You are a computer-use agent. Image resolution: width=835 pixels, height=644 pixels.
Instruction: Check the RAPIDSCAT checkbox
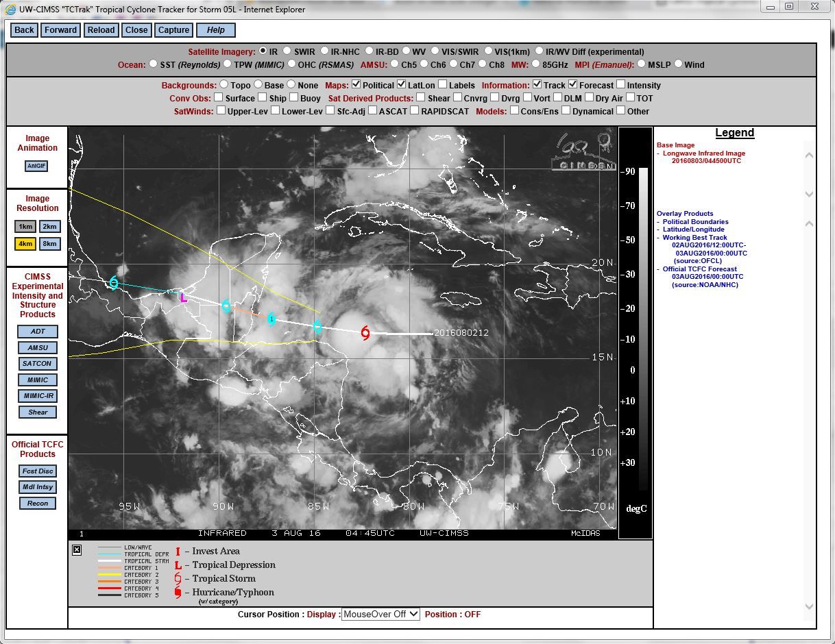pyautogui.click(x=414, y=110)
